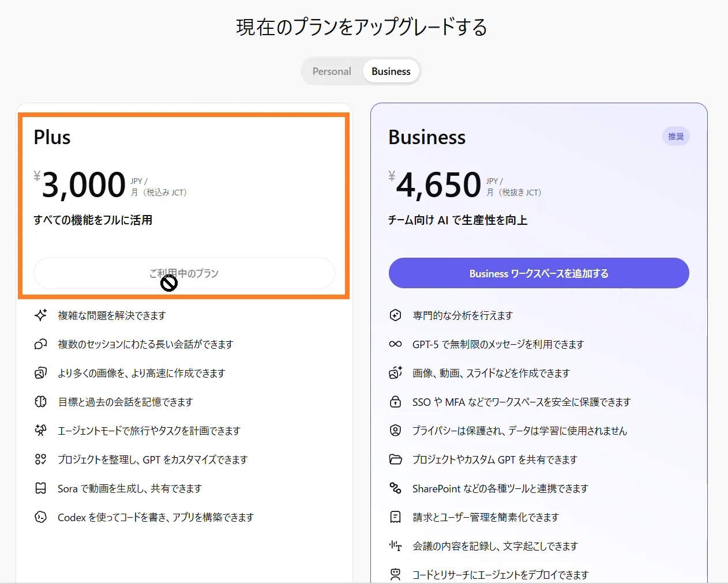Click the agent mode icon in Plus list
Viewport: 728px width, 584px height.
pos(40,431)
